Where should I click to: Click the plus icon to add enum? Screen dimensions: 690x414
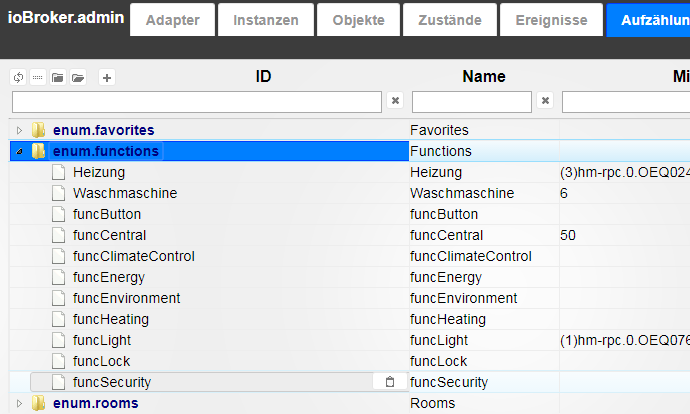pos(107,77)
